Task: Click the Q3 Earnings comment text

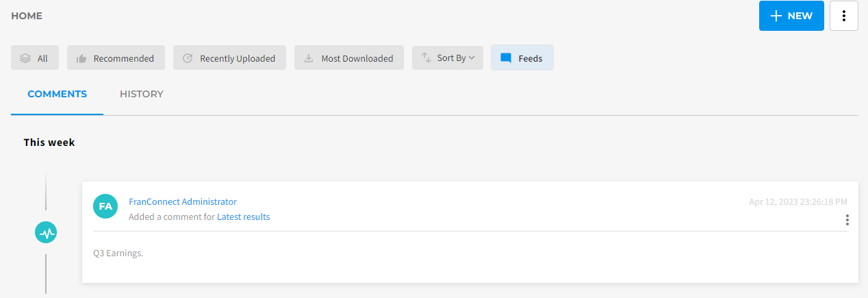Action: [x=118, y=253]
